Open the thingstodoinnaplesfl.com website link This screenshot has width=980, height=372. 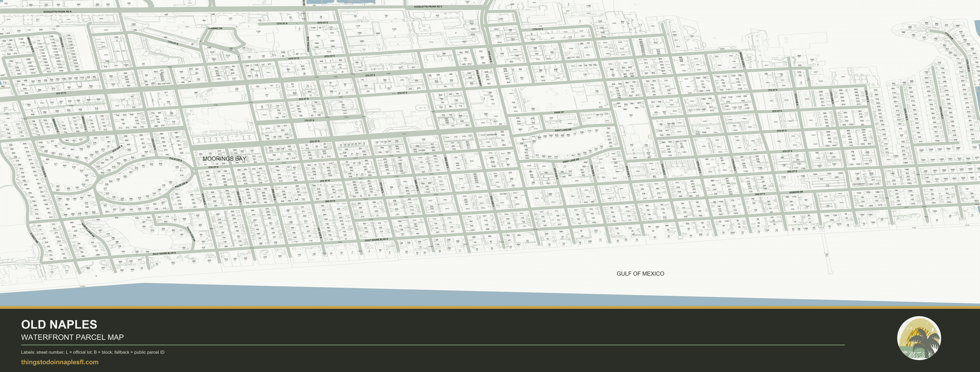[x=60, y=362]
